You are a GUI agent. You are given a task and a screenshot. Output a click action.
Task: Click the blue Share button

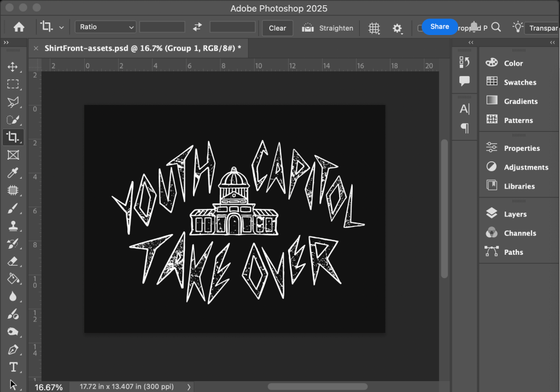pos(439,26)
